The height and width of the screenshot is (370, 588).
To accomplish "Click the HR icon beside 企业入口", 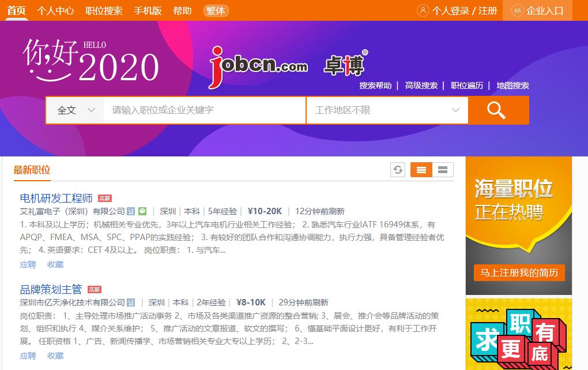I will click(518, 10).
